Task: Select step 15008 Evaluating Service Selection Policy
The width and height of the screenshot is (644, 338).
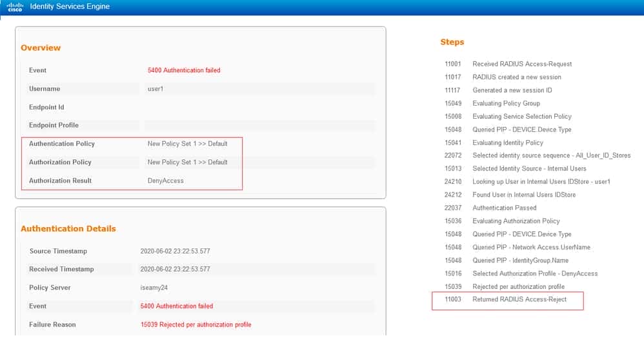Action: click(508, 117)
